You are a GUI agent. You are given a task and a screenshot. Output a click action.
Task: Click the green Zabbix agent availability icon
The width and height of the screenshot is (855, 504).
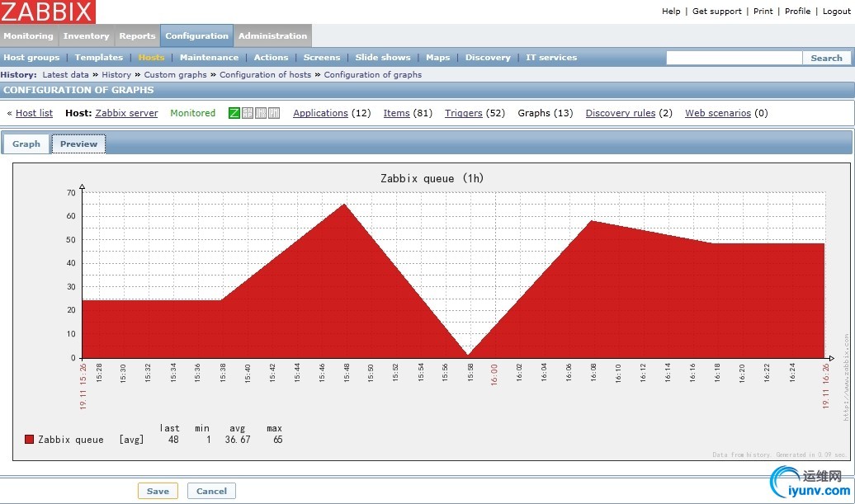(234, 113)
